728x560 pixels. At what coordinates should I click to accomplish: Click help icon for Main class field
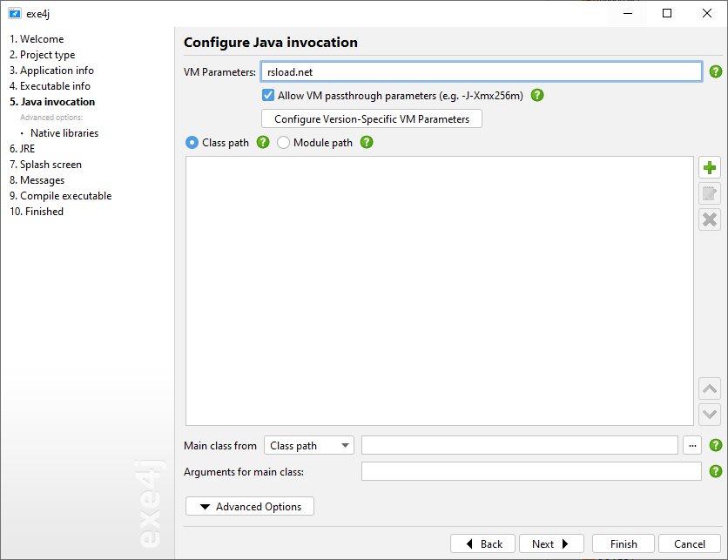[716, 445]
